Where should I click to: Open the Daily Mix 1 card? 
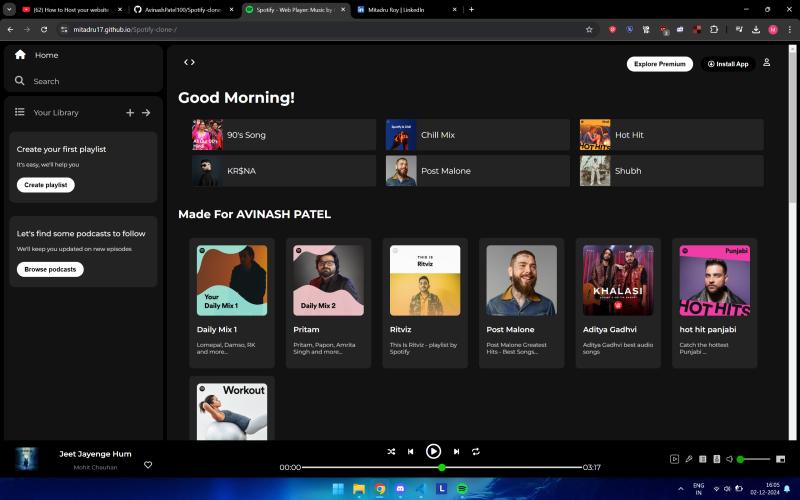tap(232, 303)
